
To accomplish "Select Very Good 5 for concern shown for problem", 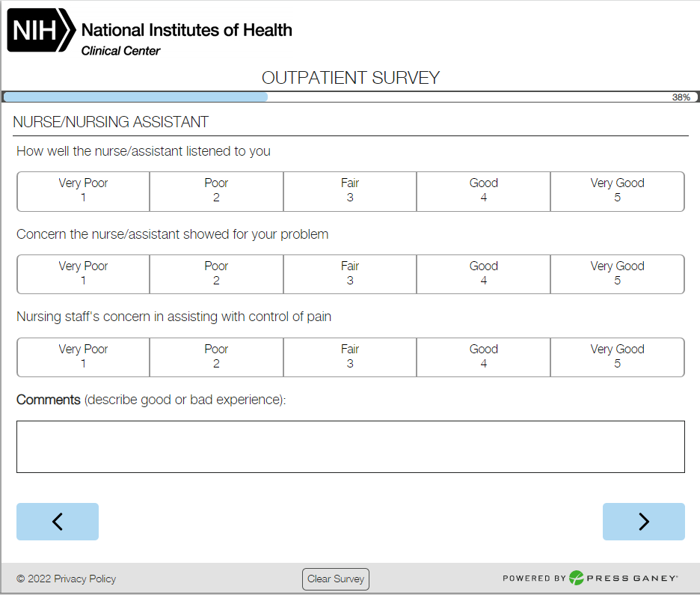I will click(x=618, y=274).
